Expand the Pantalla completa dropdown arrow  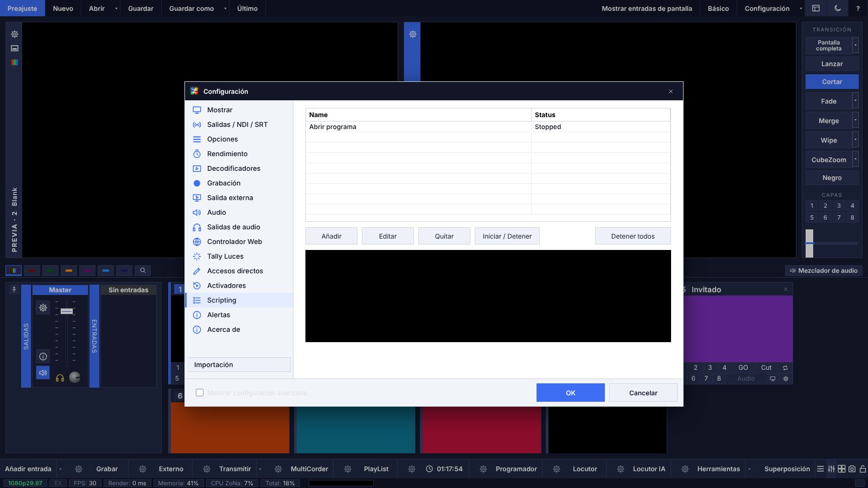856,46
